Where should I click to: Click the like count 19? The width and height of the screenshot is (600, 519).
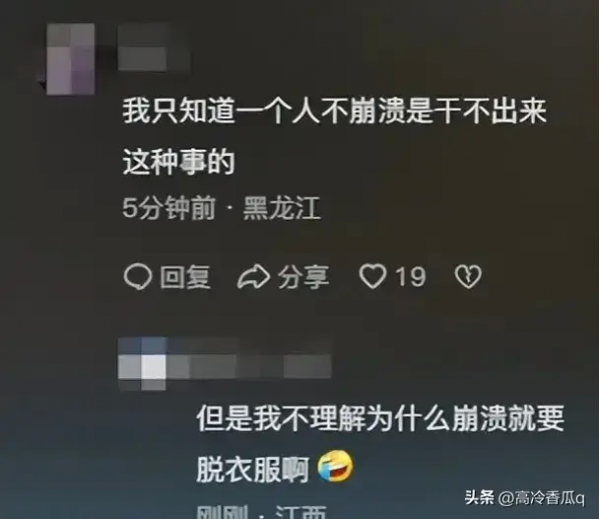click(x=410, y=276)
